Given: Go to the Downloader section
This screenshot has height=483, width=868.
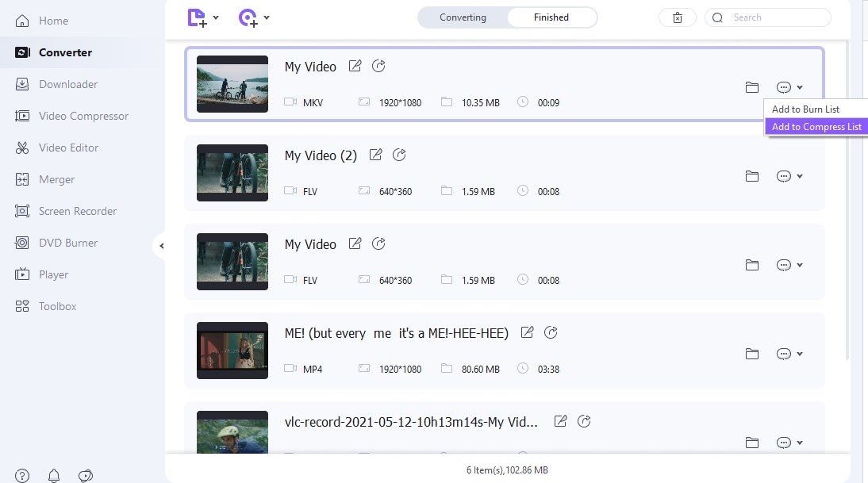Looking at the screenshot, I should coord(56,84).
